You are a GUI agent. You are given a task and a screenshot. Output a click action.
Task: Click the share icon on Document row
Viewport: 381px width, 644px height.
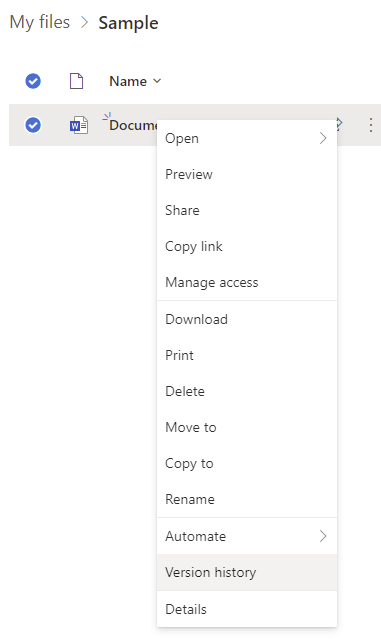point(339,124)
